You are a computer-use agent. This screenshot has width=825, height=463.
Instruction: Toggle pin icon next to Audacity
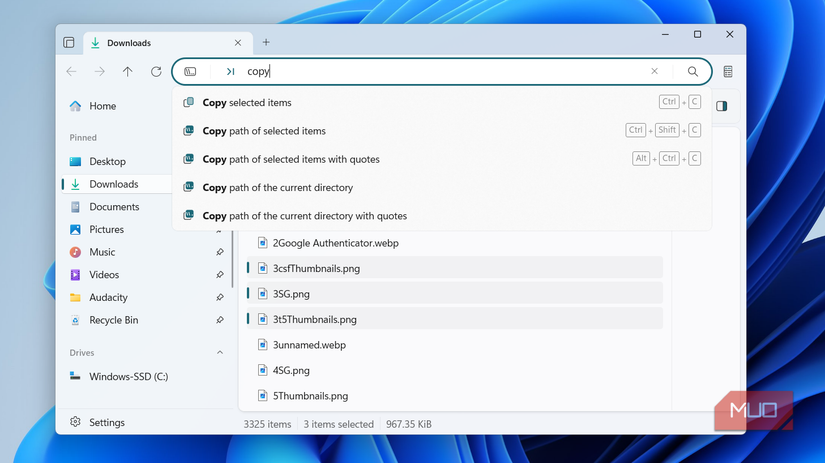coord(220,297)
